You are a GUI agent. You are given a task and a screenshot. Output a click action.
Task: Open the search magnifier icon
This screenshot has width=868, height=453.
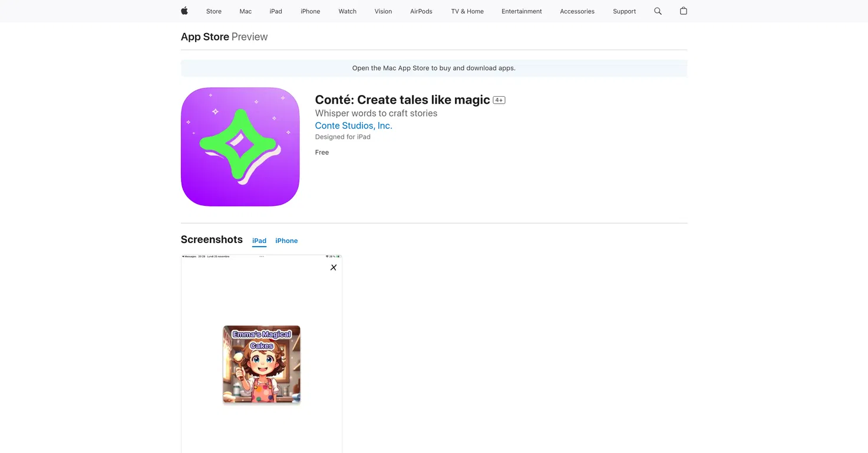point(658,11)
